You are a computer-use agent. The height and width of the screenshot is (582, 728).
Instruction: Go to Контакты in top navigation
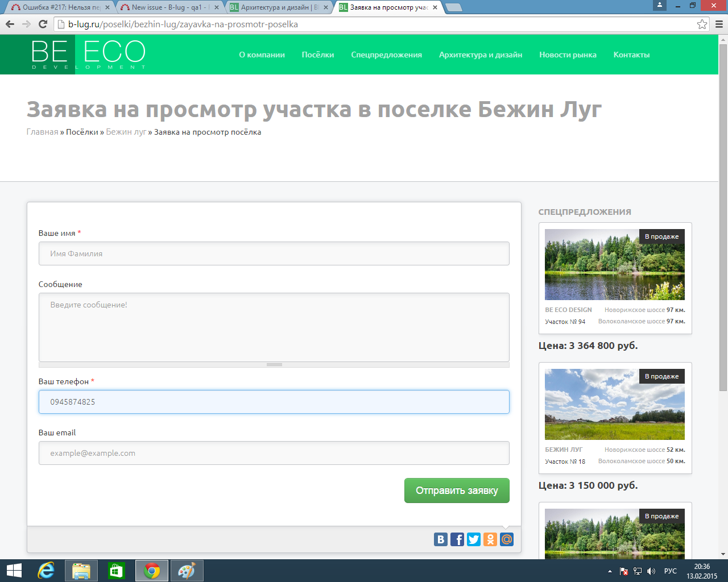tap(631, 55)
